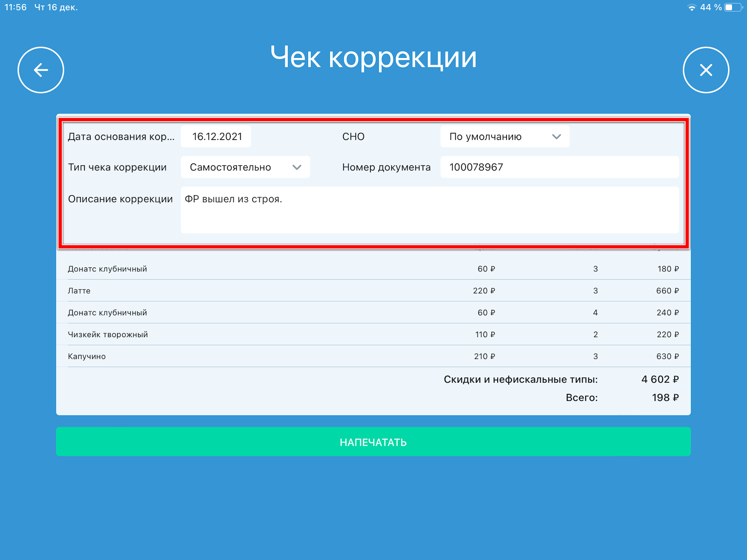Screen dimensions: 747x560
Task: Tap the 180 ₽ total for Донатс клубничный
Action: (668, 269)
